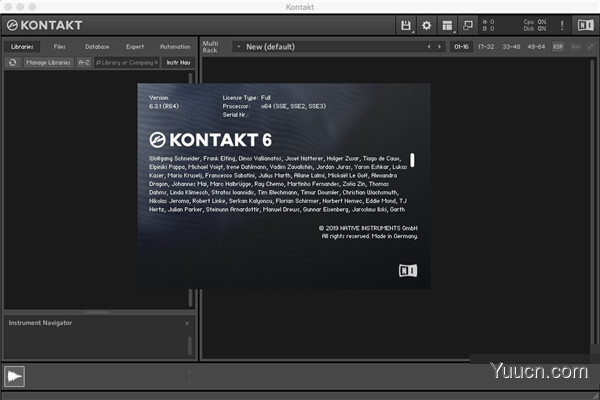Image resolution: width=600 pixels, height=400 pixels.
Task: Switch to the Libraries tab
Action: coord(22,47)
